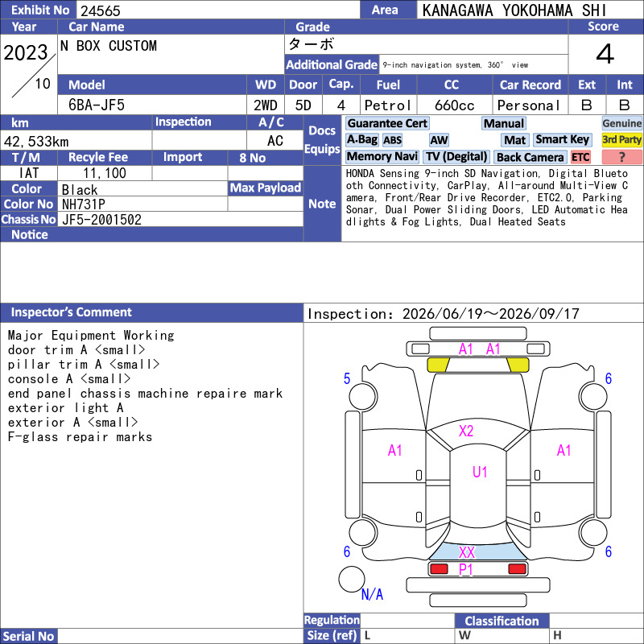Select model code 6BA-JF5
644x644 pixels.
97,105
